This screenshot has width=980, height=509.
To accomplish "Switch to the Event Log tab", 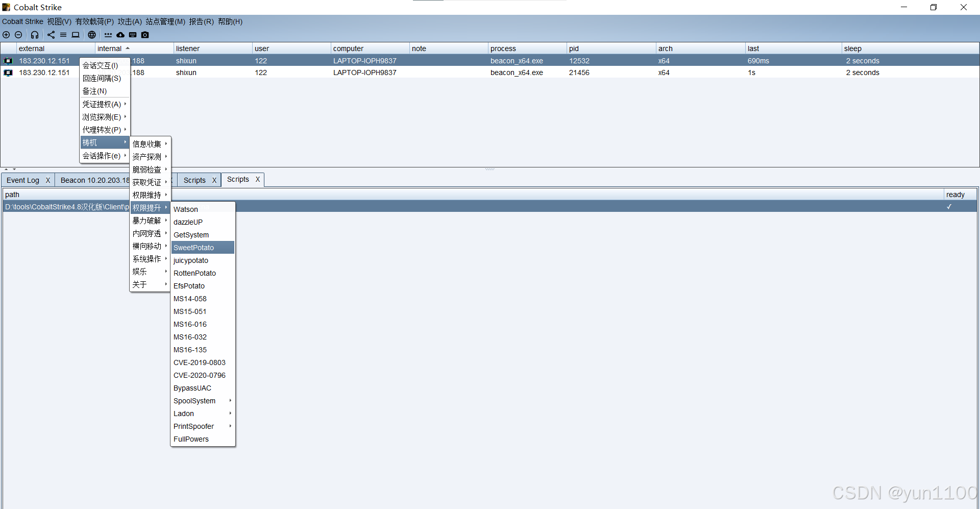I will click(23, 180).
